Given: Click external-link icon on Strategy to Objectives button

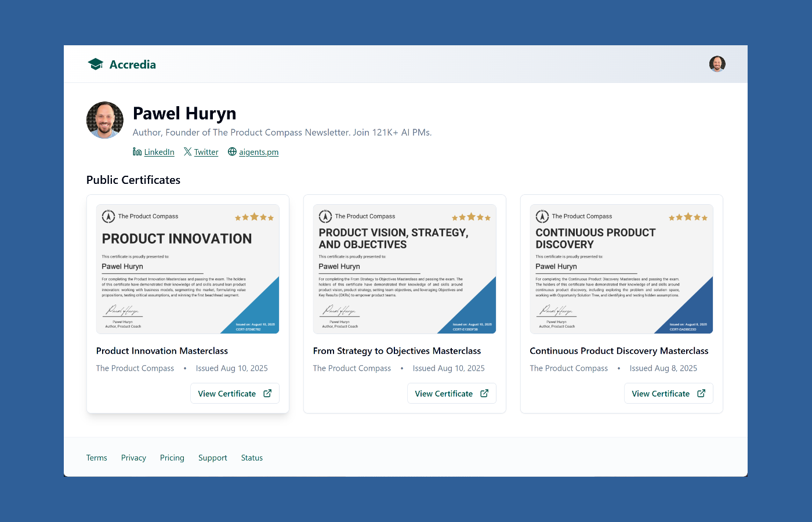Looking at the screenshot, I should tap(484, 393).
